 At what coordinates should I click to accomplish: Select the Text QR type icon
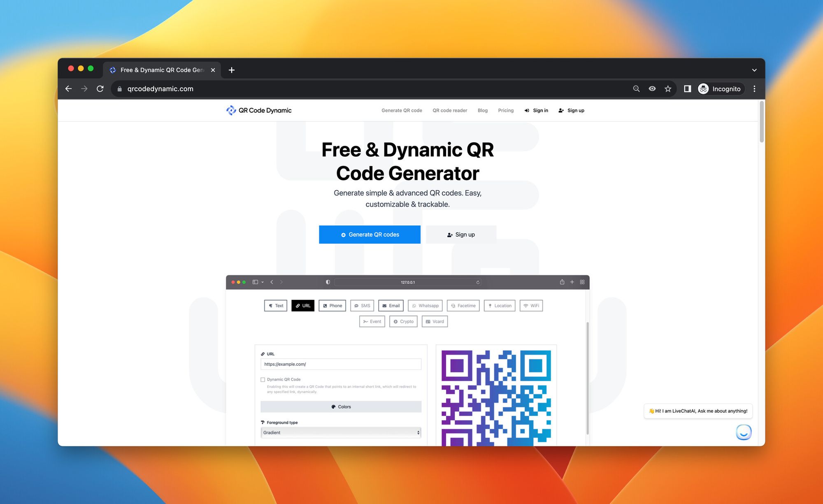[x=276, y=305]
